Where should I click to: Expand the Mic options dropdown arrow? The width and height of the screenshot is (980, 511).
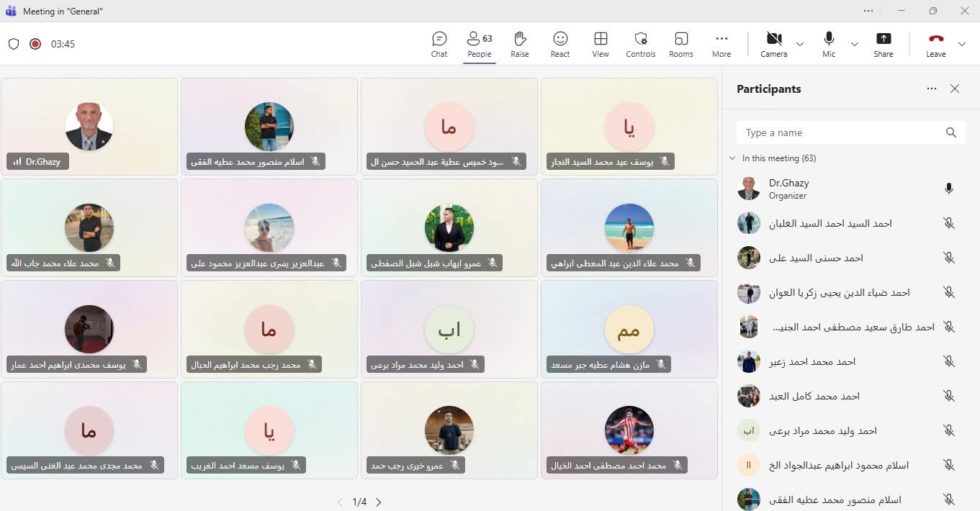pyautogui.click(x=855, y=45)
